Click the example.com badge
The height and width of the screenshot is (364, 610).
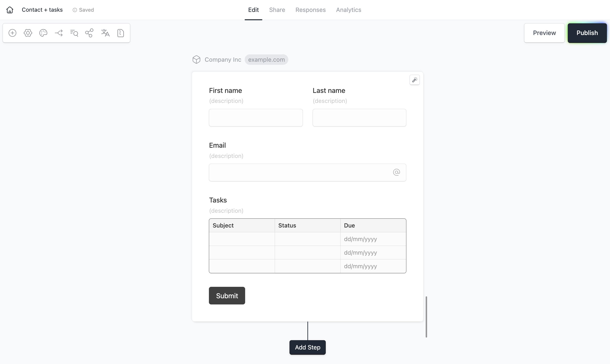click(x=266, y=59)
